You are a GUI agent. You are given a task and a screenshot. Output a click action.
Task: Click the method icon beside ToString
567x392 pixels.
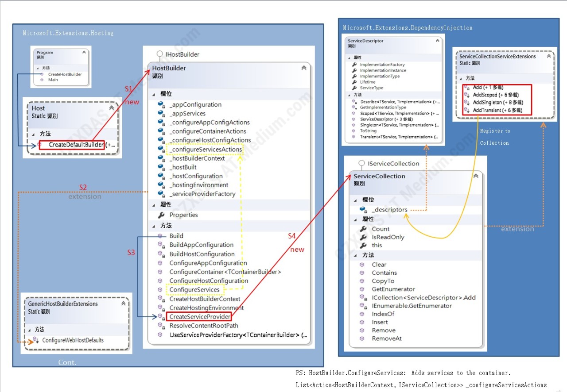pyautogui.click(x=354, y=131)
